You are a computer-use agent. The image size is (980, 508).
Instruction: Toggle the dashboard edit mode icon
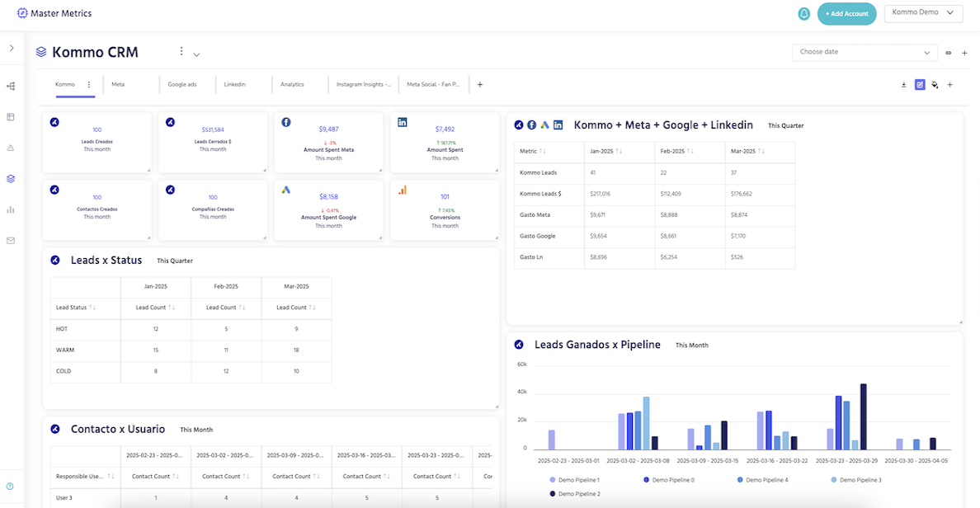[x=920, y=85]
